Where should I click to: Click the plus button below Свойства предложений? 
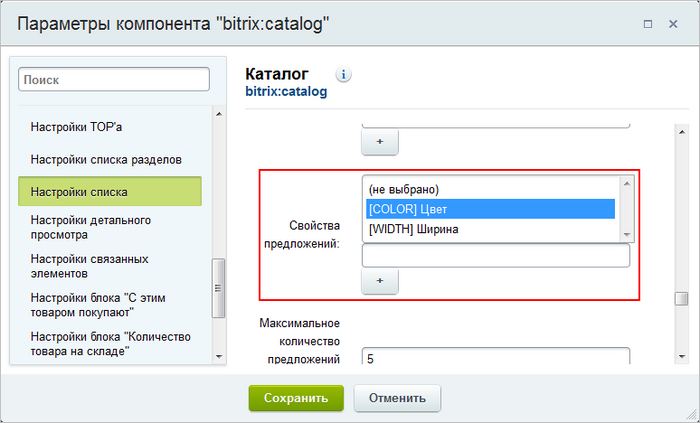(x=380, y=282)
